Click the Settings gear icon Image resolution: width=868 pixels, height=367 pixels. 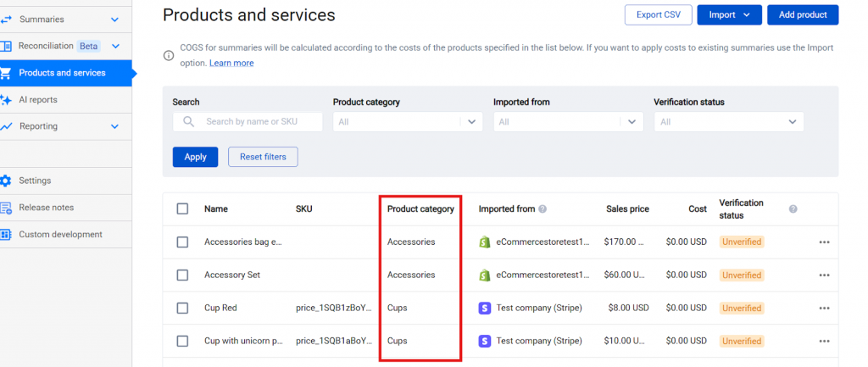(6, 181)
